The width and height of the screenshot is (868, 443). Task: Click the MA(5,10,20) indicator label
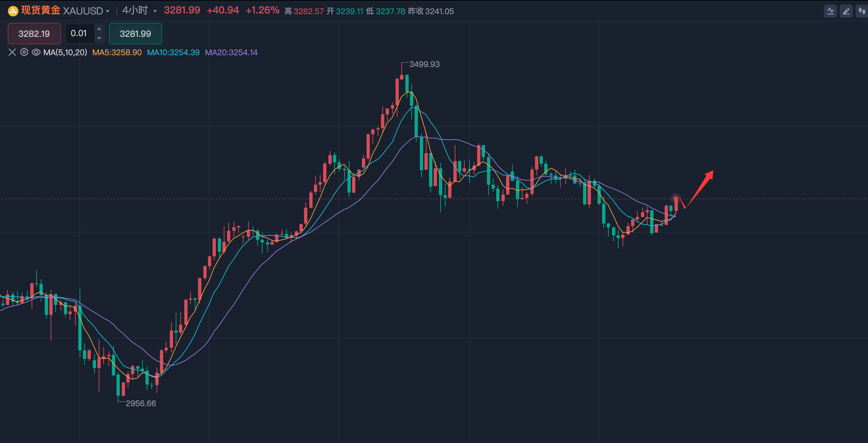[x=65, y=53]
